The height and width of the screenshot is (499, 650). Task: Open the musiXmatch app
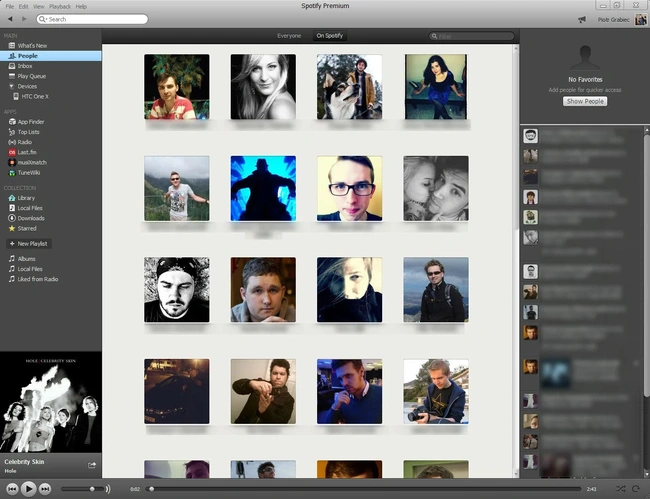[32, 162]
